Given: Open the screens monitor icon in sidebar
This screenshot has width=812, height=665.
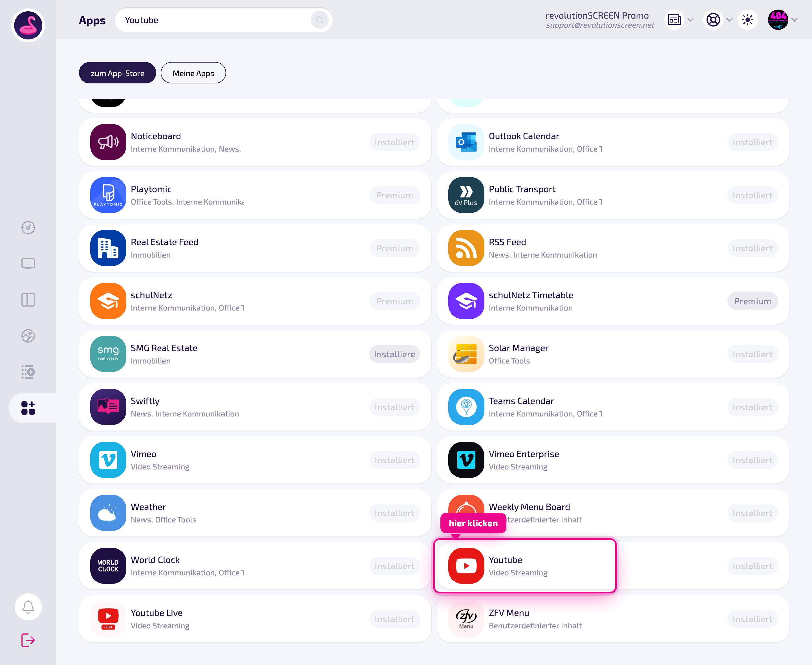Looking at the screenshot, I should [x=28, y=263].
